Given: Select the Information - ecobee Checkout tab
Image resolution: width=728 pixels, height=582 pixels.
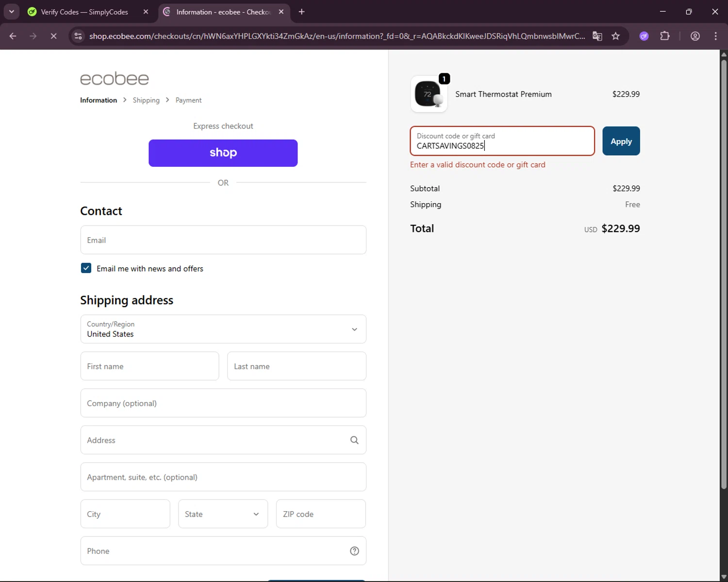Looking at the screenshot, I should pos(224,12).
